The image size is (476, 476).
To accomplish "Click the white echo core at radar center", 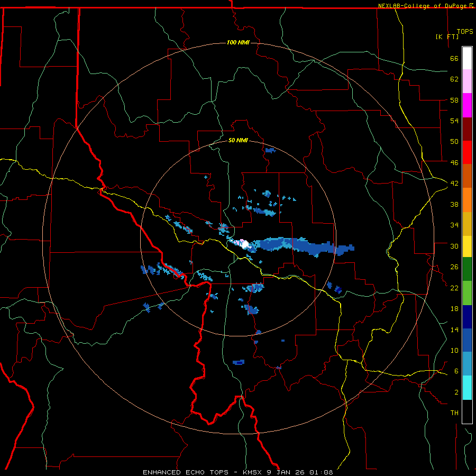I will 245,245.
